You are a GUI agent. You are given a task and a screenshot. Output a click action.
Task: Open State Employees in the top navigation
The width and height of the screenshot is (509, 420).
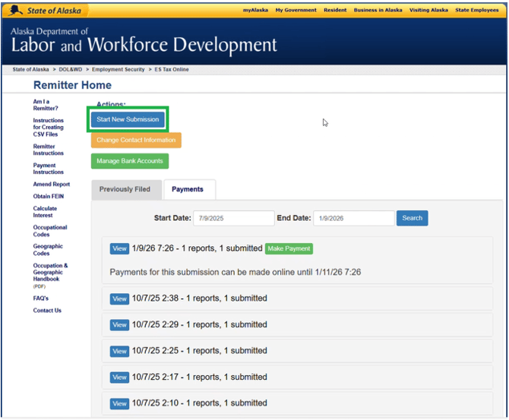coord(476,10)
